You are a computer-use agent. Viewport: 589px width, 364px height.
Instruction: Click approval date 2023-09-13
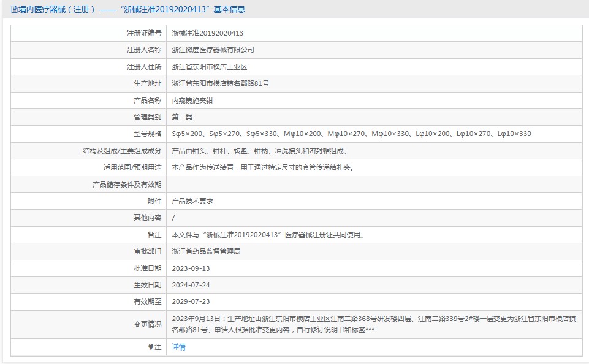[191, 268]
